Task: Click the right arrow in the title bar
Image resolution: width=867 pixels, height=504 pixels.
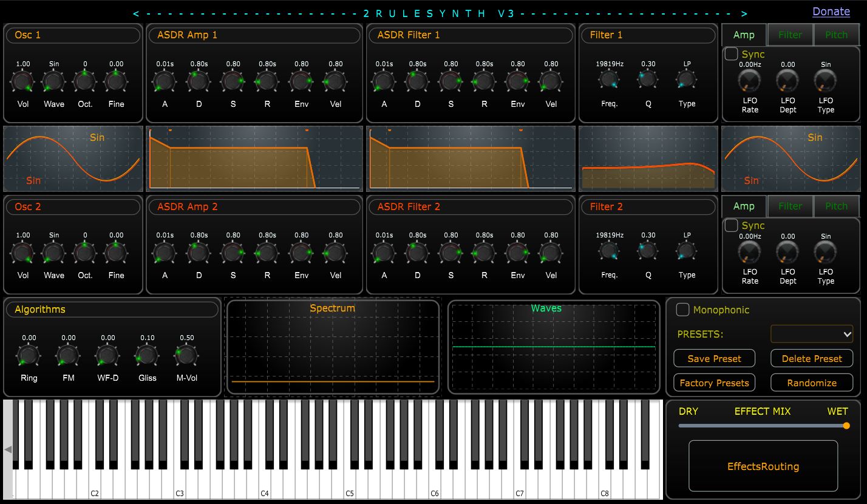Action: point(744,13)
